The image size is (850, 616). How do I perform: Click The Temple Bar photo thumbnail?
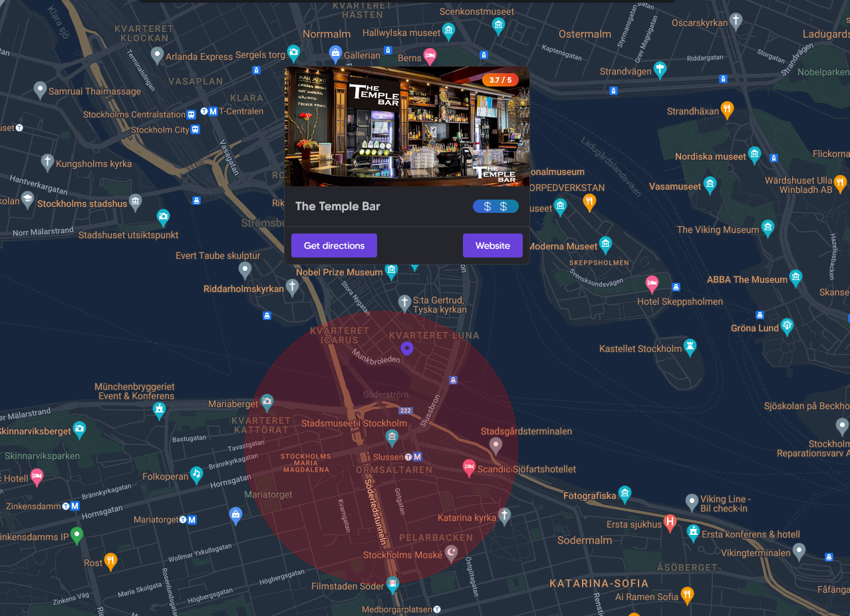407,126
